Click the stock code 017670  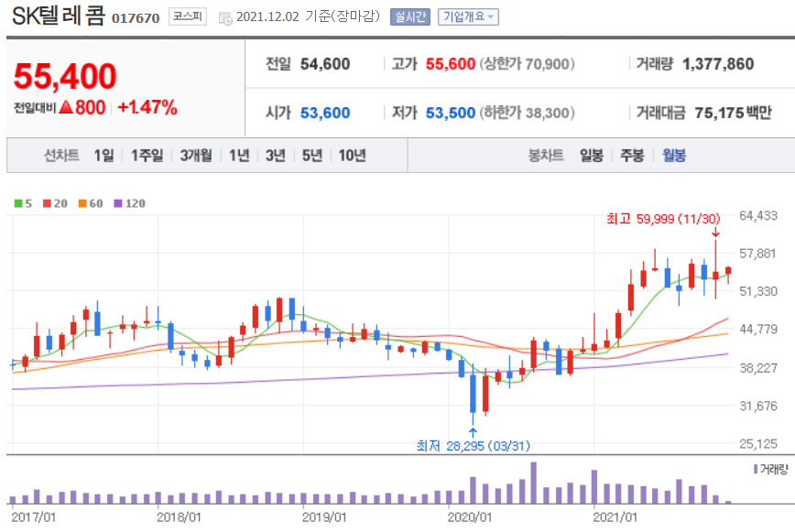pyautogui.click(x=136, y=18)
